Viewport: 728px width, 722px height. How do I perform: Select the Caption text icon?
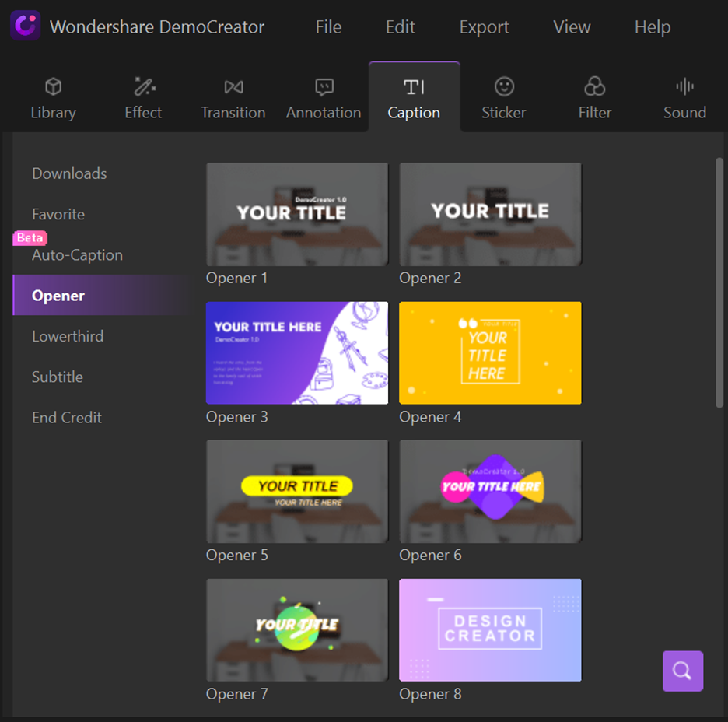[414, 87]
